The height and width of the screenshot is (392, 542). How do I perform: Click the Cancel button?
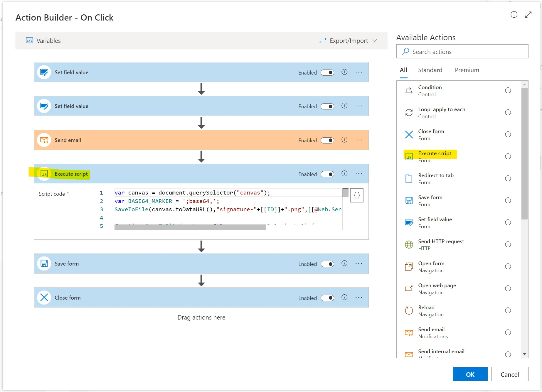click(510, 374)
